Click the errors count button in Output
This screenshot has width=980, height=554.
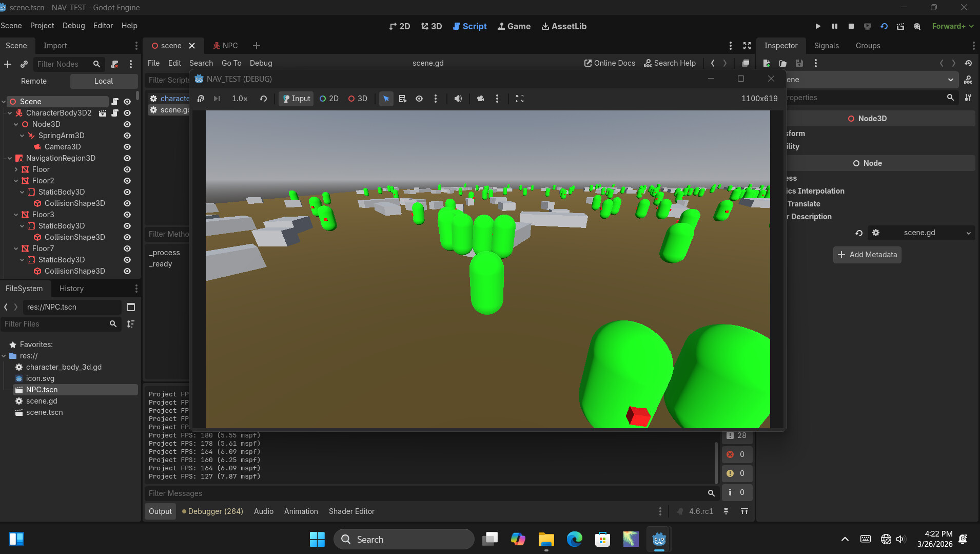(x=736, y=454)
